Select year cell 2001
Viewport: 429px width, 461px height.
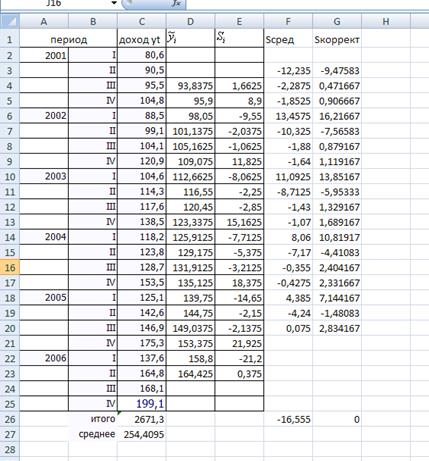(x=44, y=55)
